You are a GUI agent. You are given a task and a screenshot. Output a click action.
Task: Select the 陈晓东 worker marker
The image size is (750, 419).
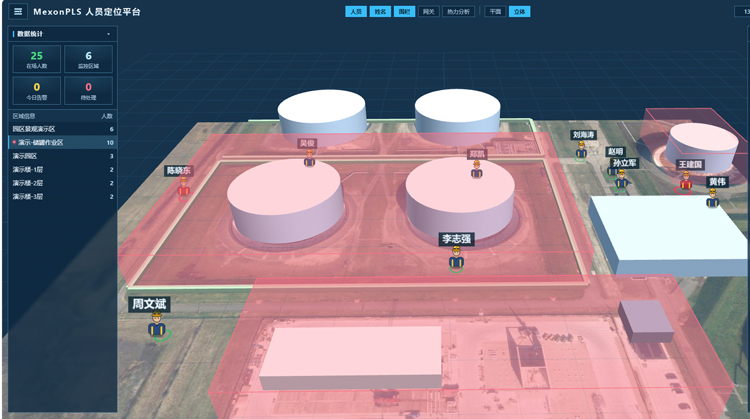(184, 187)
